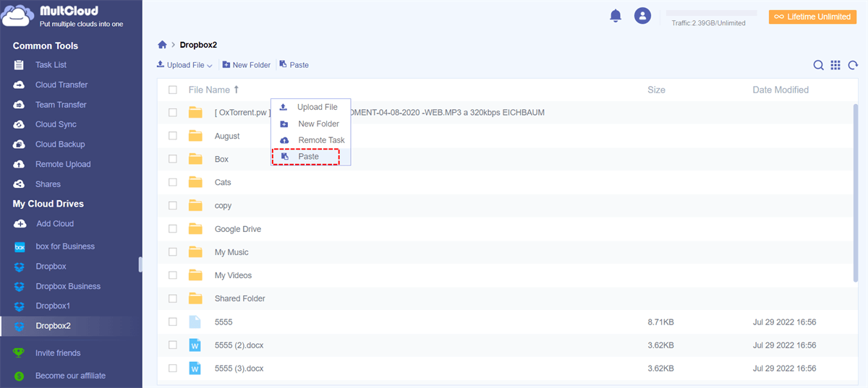This screenshot has width=868, height=388.
Task: Click the Add Cloud plus icon
Action: click(20, 224)
